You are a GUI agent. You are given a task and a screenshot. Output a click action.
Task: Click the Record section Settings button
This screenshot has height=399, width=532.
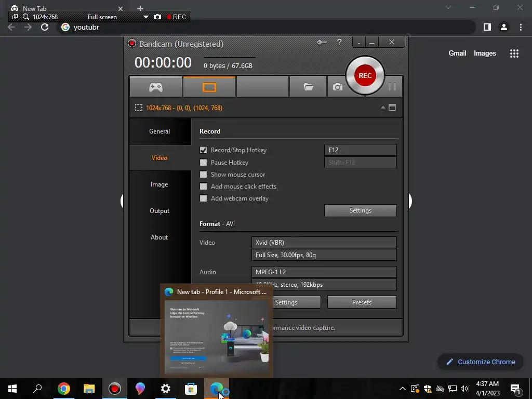[361, 210]
